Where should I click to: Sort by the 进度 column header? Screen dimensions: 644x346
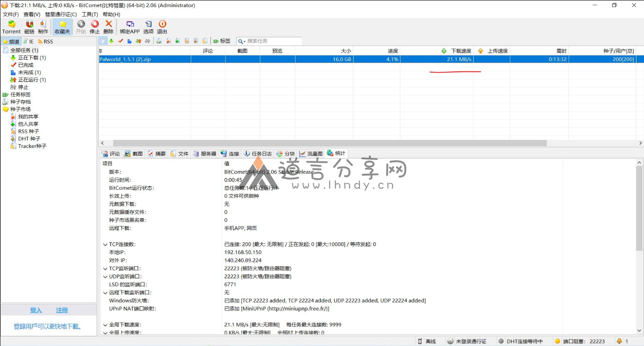377,51
